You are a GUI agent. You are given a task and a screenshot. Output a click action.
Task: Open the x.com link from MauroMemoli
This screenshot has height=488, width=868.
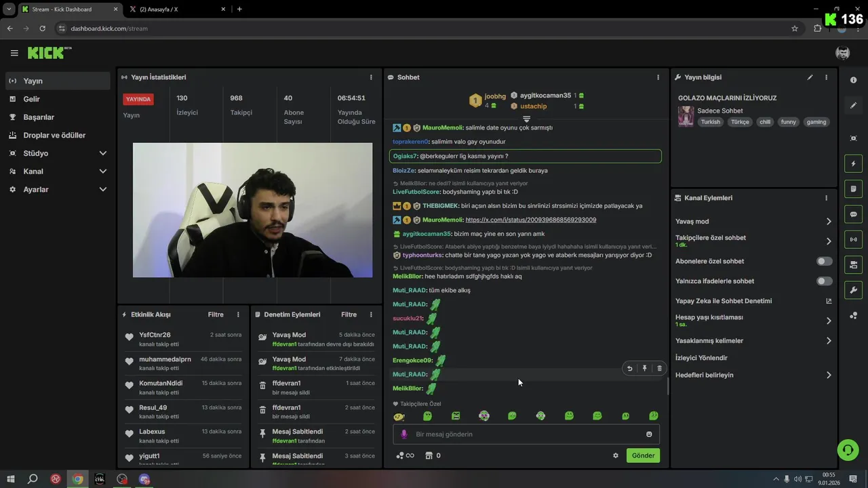click(531, 220)
